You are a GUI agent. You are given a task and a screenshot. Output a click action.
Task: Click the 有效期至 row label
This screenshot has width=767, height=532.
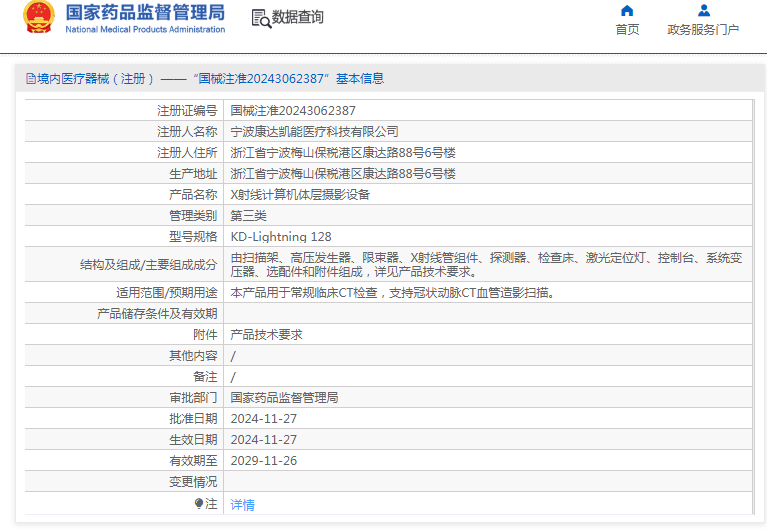[193, 461]
